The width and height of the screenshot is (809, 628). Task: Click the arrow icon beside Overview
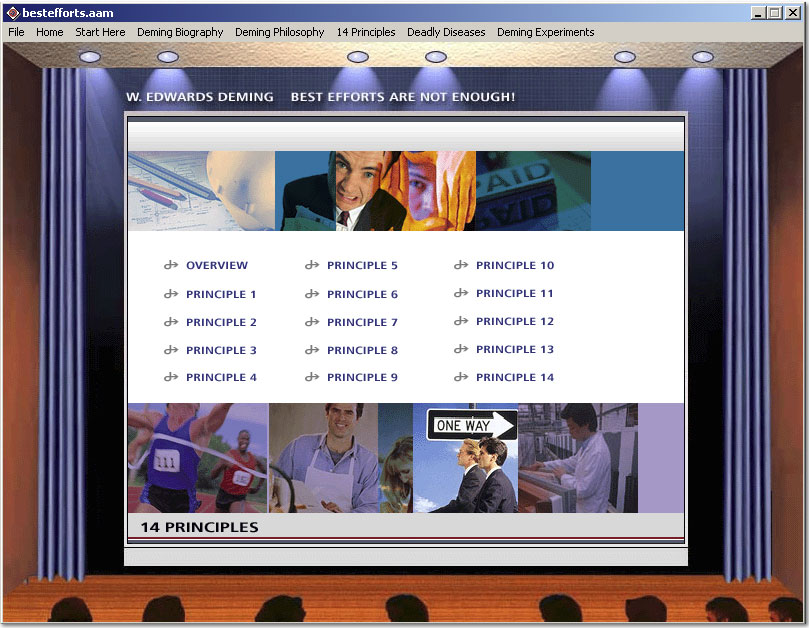[171, 266]
